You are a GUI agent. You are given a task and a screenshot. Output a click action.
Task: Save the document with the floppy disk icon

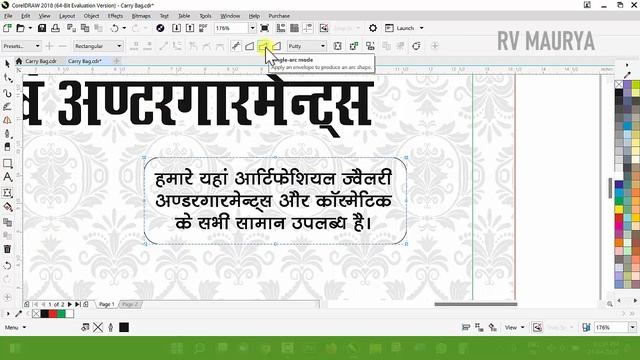[x=42, y=28]
